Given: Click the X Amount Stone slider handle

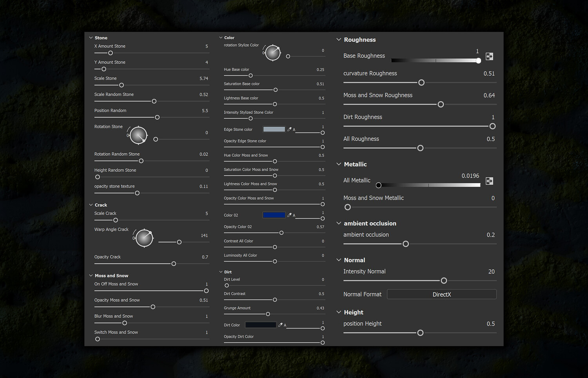Looking at the screenshot, I should (111, 53).
